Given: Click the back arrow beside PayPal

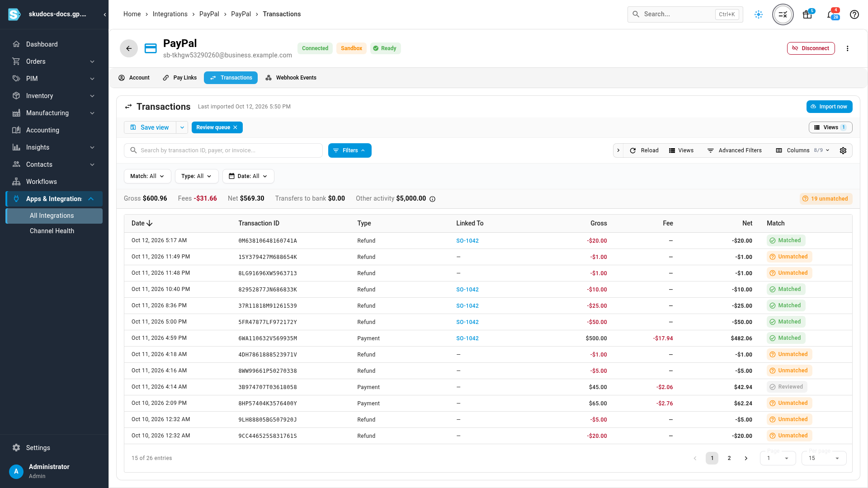Looking at the screenshot, I should pos(129,48).
